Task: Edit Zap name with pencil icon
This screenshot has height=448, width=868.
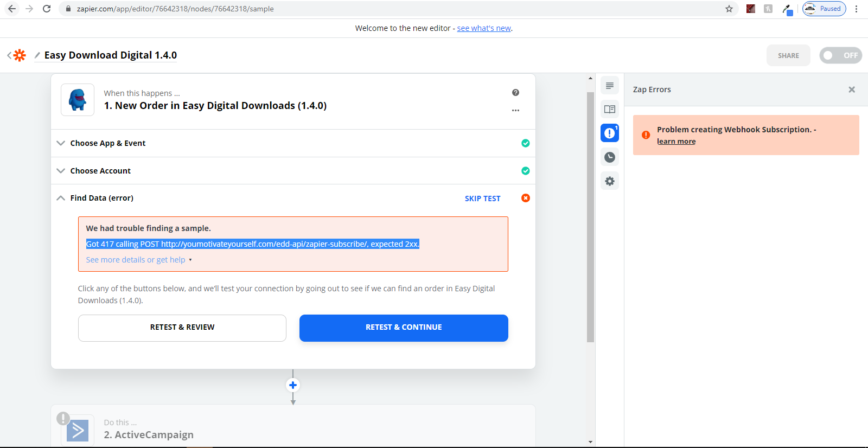Action: [x=37, y=55]
